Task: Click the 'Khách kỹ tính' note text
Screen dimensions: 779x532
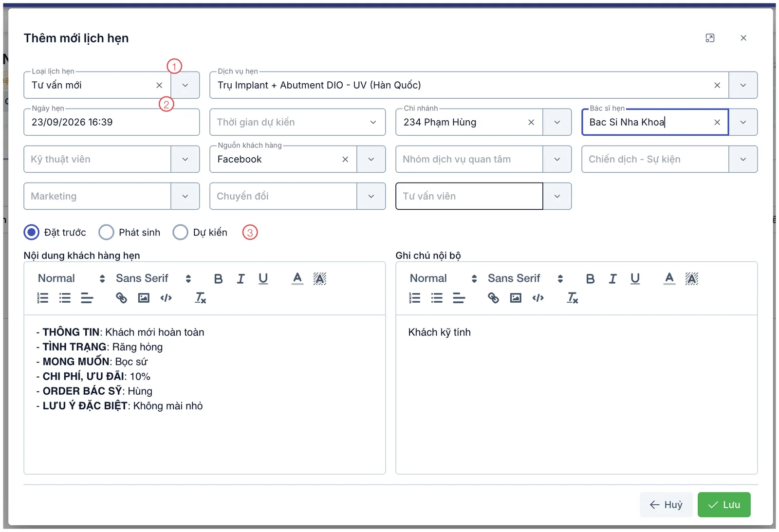Action: 439,332
